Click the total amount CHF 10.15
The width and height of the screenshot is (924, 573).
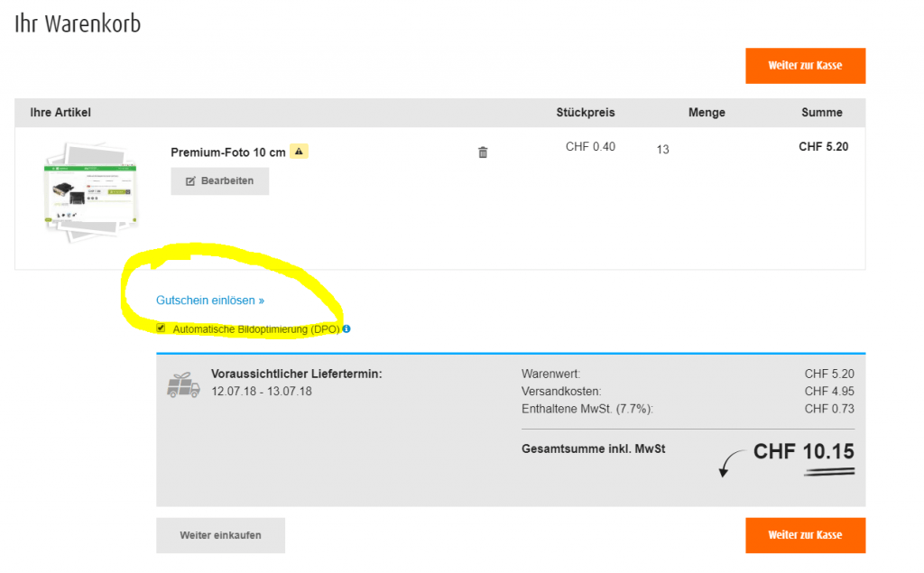point(804,451)
